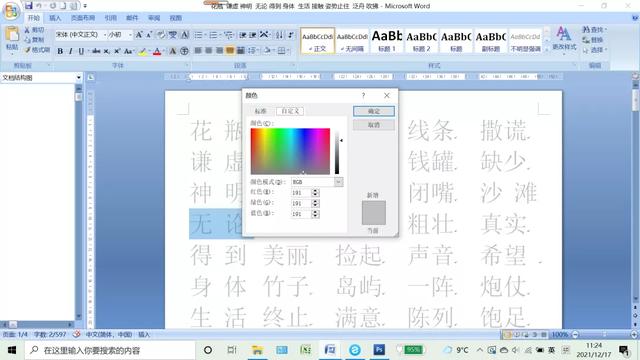Toggle subscript formatting
Screen dimensions: 640x360
tap(107, 51)
